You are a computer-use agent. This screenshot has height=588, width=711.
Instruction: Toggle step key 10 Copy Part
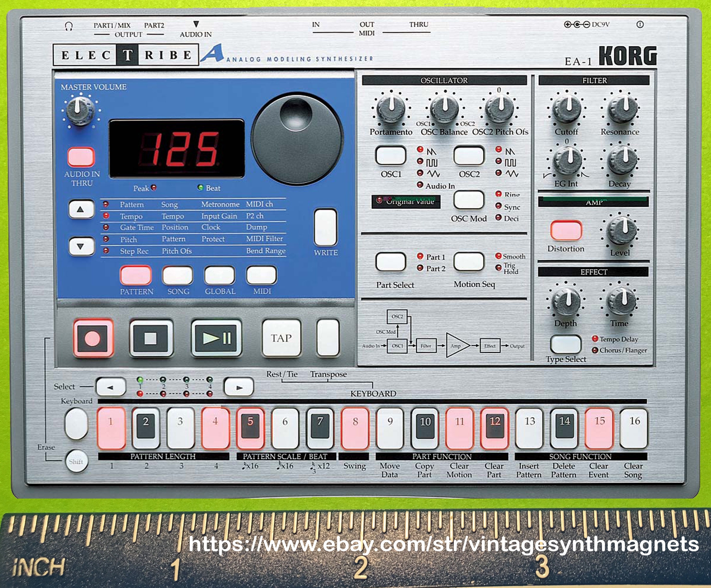point(425,428)
